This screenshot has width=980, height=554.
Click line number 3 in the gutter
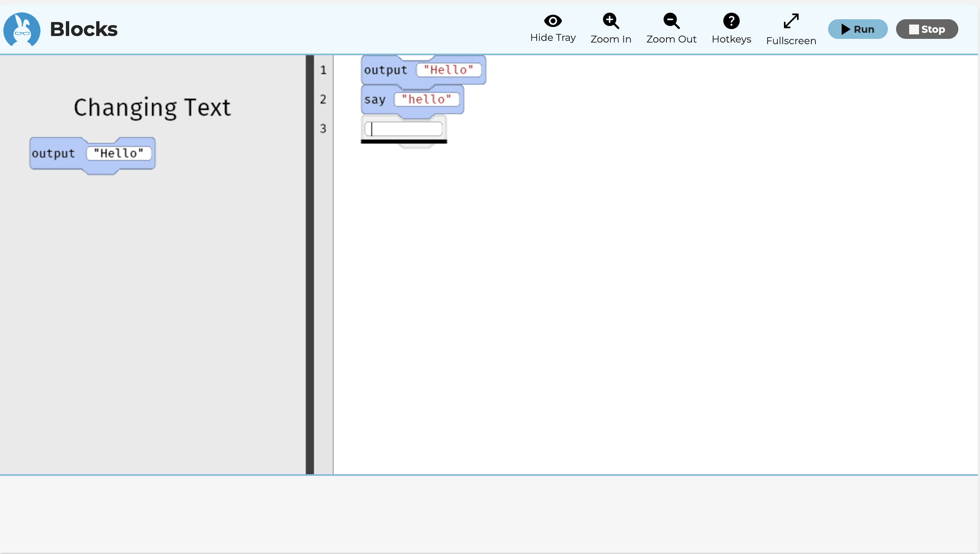(323, 129)
